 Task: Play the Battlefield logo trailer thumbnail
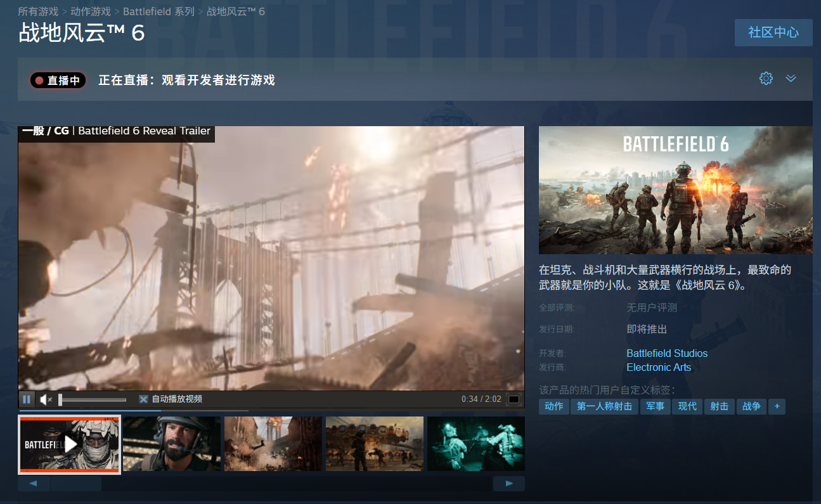coord(70,444)
